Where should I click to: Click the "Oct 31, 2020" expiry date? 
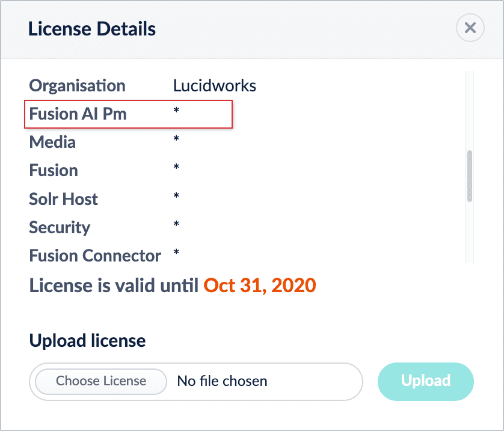tap(260, 285)
